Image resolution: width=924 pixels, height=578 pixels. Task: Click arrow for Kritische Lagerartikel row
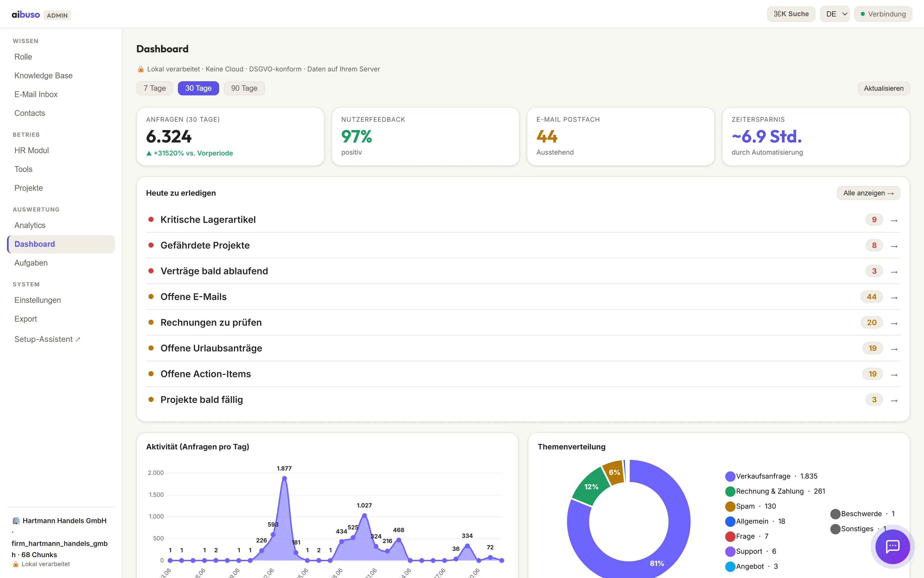pos(894,221)
